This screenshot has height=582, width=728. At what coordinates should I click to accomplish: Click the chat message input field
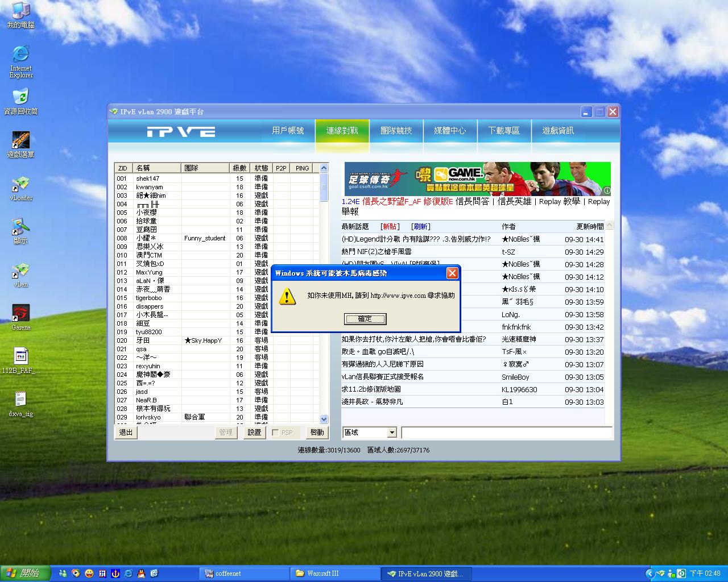pyautogui.click(x=507, y=433)
